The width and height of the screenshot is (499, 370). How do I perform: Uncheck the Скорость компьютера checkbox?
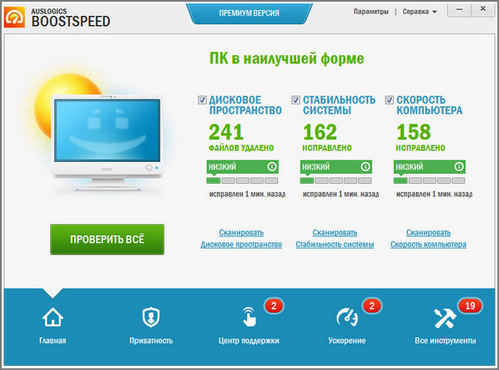pos(389,100)
